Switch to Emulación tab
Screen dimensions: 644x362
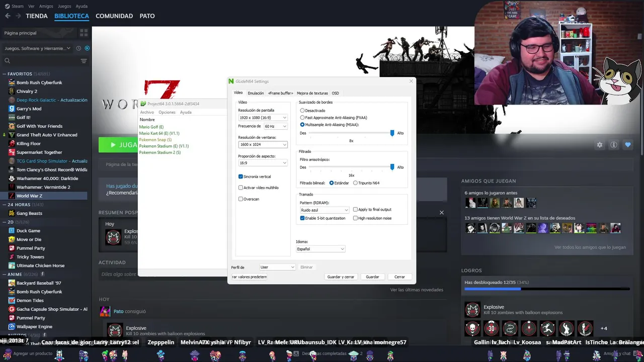pyautogui.click(x=256, y=93)
